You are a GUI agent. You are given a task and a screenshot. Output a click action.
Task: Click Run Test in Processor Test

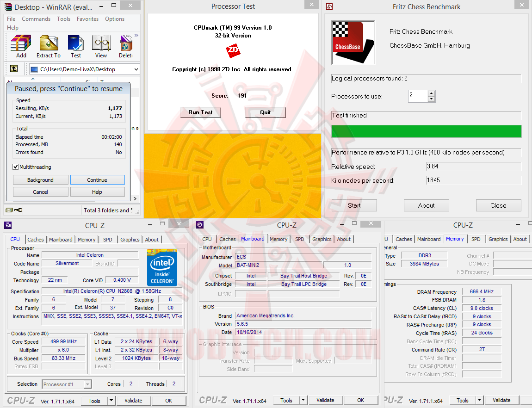coord(200,112)
